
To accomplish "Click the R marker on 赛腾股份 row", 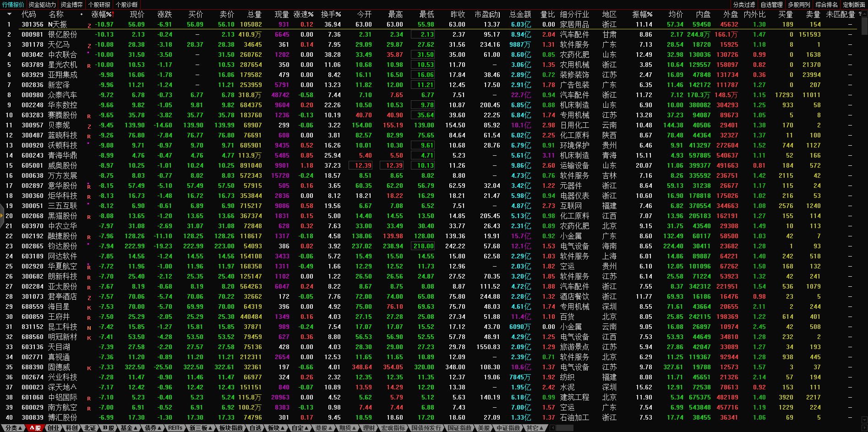I will click(89, 116).
